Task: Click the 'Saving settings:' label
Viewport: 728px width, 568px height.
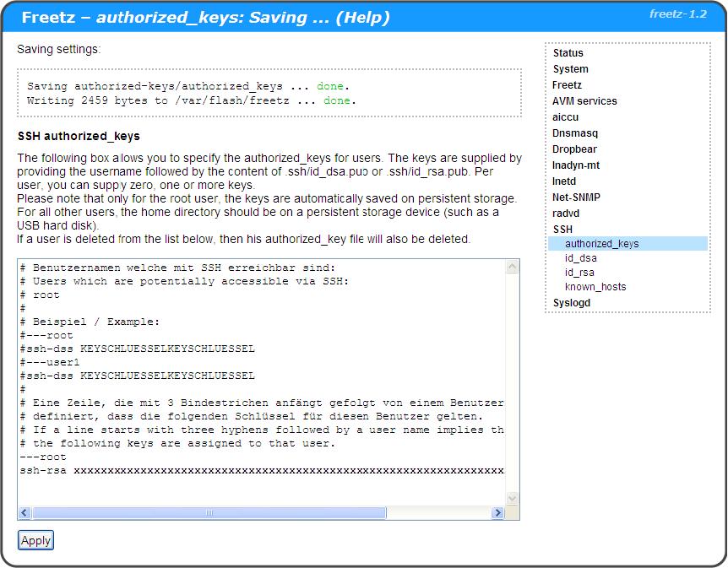Action: coord(58,49)
